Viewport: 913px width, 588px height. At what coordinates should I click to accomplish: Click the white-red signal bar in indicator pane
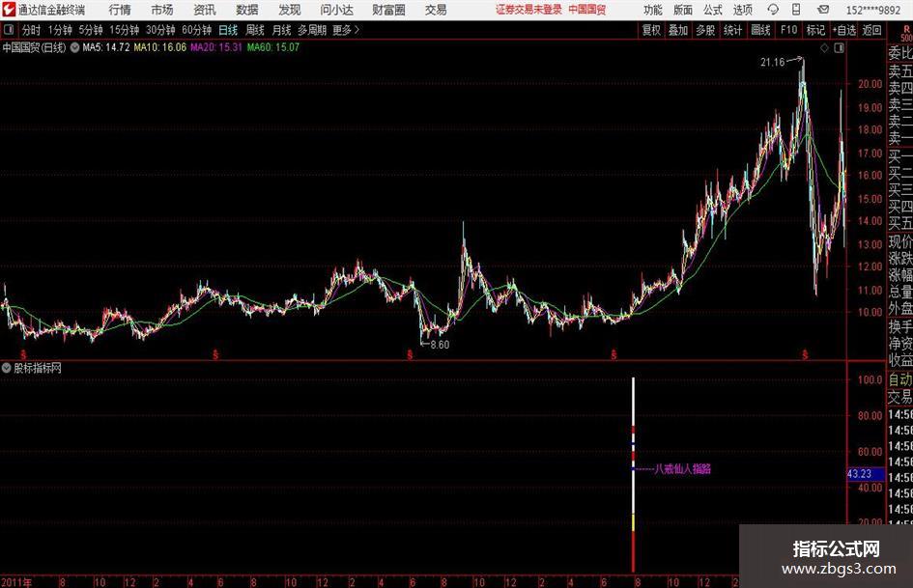click(634, 474)
